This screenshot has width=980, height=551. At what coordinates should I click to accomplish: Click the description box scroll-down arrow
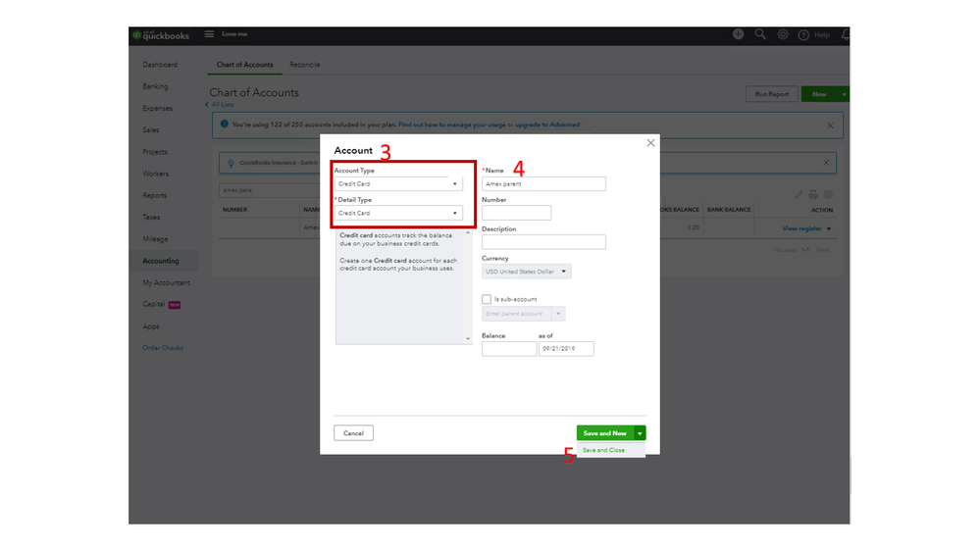[x=468, y=339]
